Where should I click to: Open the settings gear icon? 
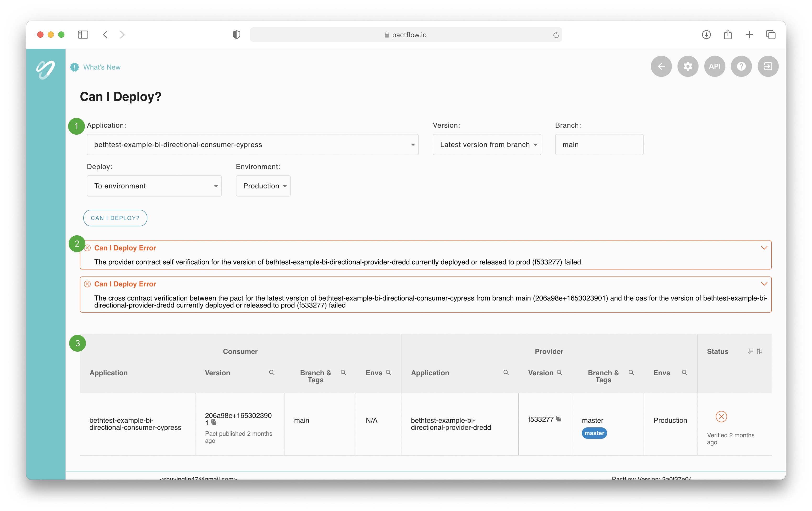(x=688, y=67)
